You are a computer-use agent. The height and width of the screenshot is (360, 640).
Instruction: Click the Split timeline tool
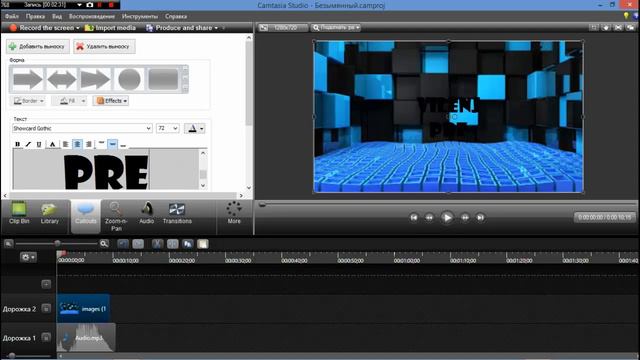tap(173, 244)
